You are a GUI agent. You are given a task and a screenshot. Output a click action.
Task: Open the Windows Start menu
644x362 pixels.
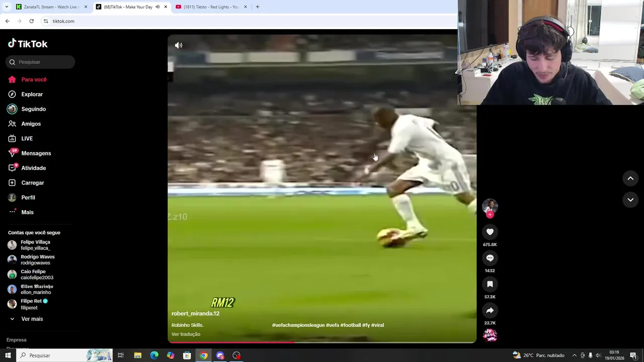(x=8, y=355)
